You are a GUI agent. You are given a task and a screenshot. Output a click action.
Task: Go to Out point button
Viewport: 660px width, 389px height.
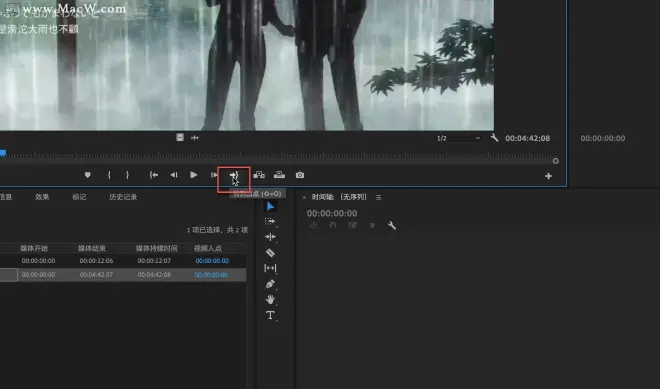[234, 175]
